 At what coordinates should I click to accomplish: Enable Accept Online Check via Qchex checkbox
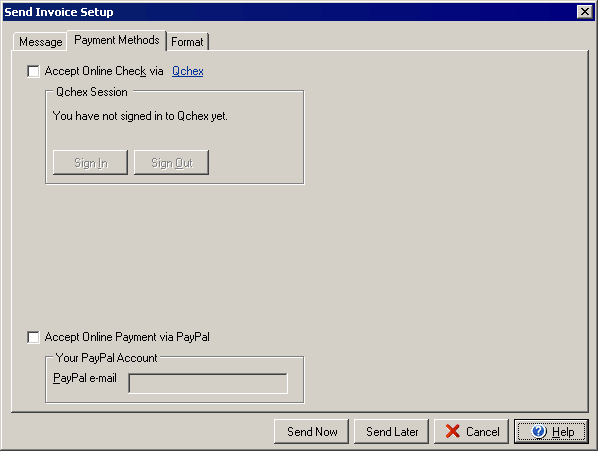coord(33,71)
